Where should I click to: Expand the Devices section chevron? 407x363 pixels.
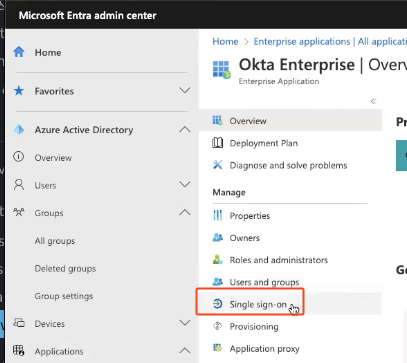(x=185, y=323)
